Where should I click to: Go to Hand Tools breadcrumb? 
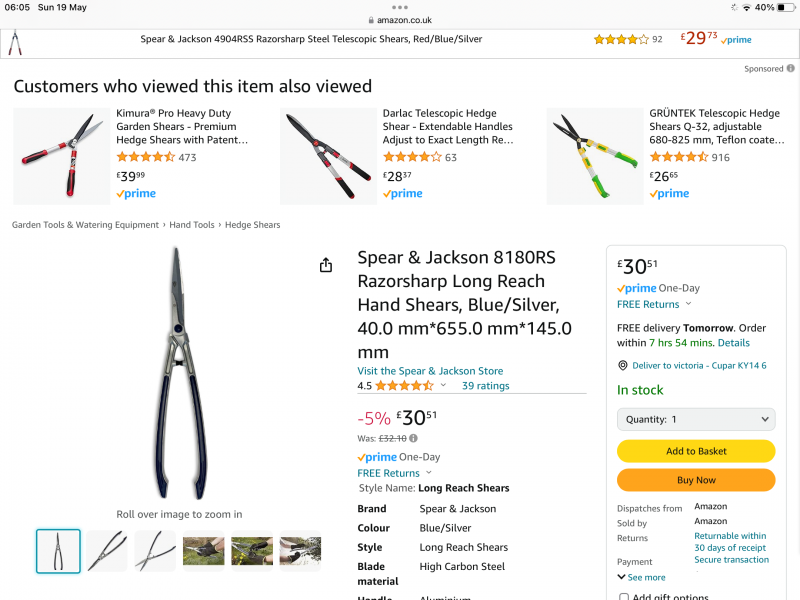pos(192,225)
